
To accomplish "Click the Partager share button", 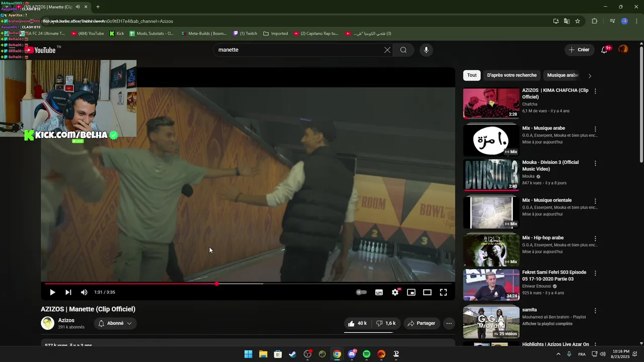I will pyautogui.click(x=422, y=323).
